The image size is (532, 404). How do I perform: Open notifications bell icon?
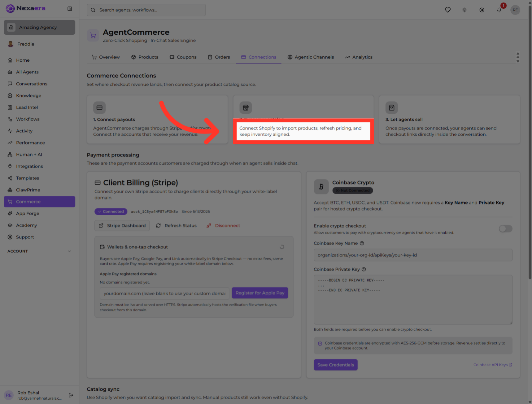(x=499, y=10)
